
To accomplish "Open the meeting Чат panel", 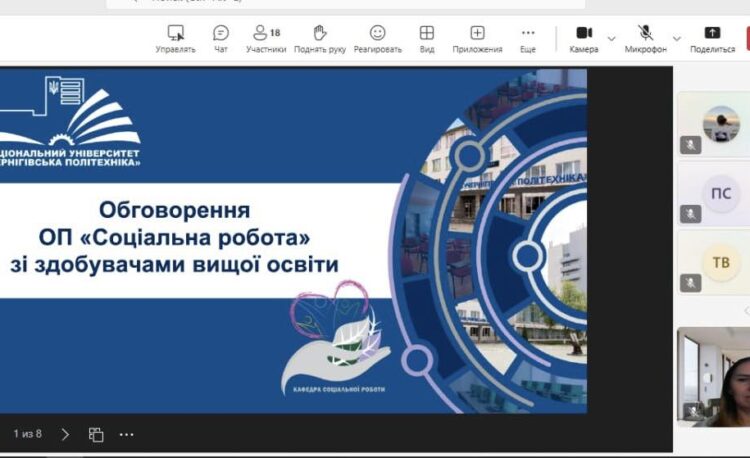I will click(x=221, y=38).
